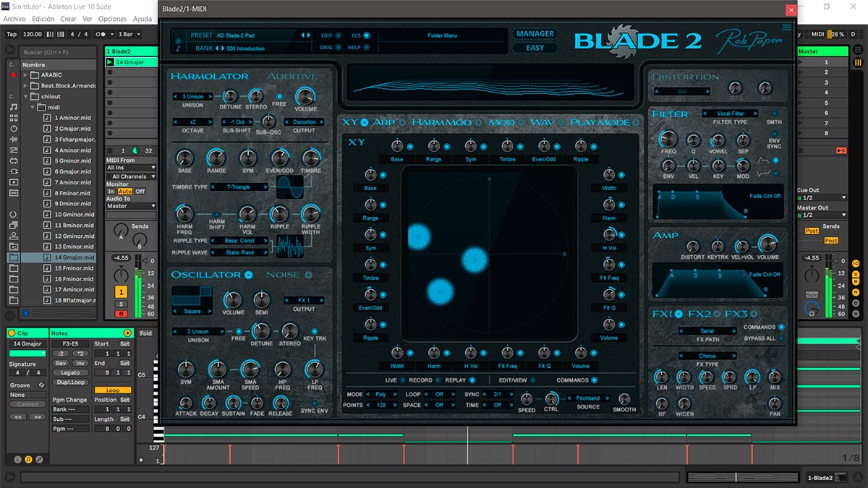Screen dimensions: 868x488
Task: Show the envelopes box icon in clip view
Action: point(39,459)
